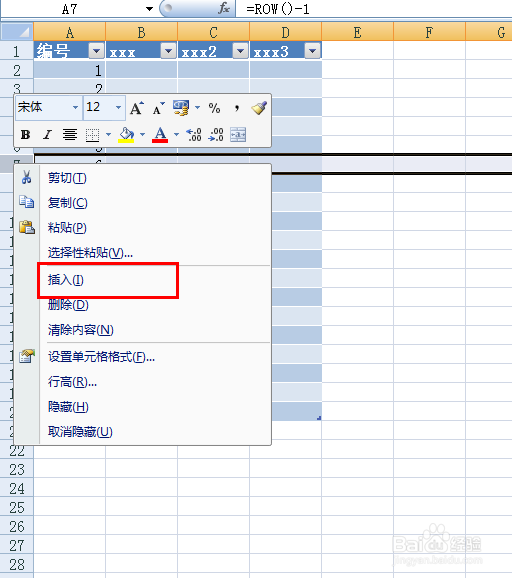This screenshot has width=512, height=578.
Task: Apply comma style format
Action: pyautogui.click(x=237, y=108)
